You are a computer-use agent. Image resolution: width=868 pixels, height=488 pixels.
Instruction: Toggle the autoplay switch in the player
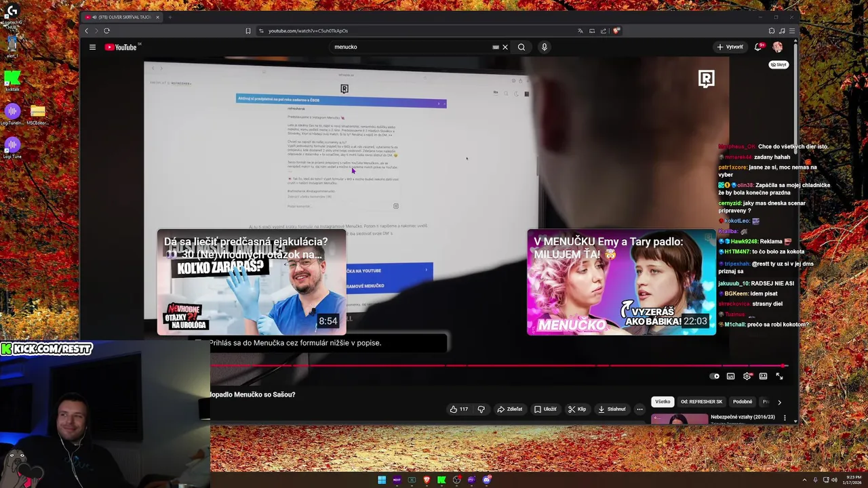click(714, 376)
